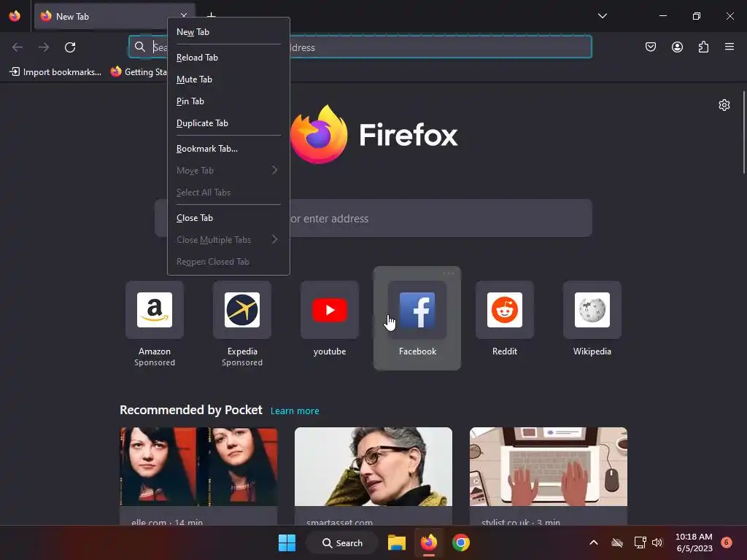Click the cloud sync tray icon
The height and width of the screenshot is (560, 747).
click(x=617, y=542)
